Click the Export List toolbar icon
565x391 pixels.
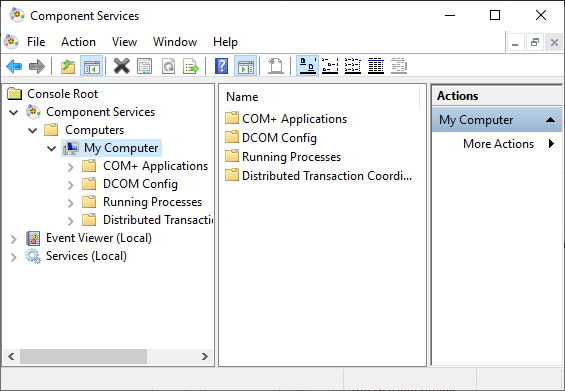[x=191, y=66]
